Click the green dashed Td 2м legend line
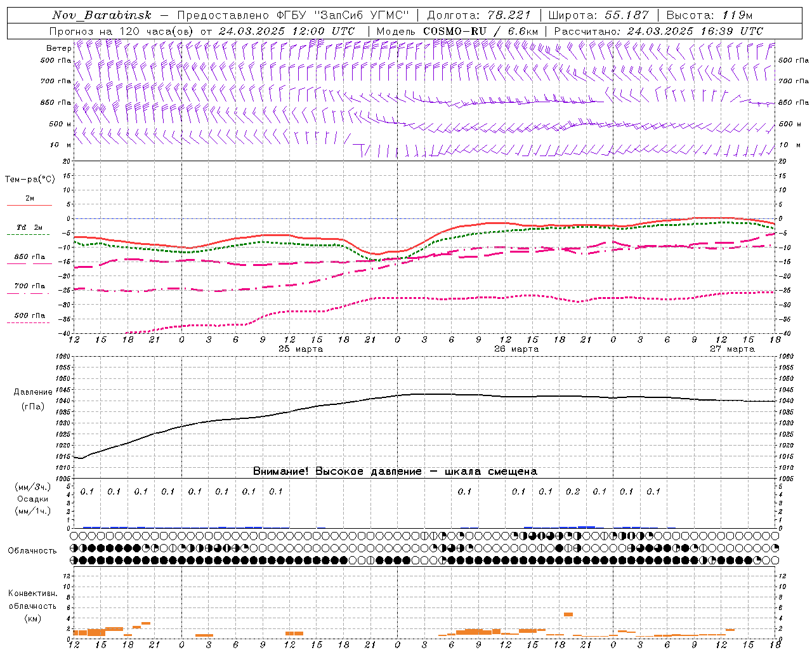 click(x=29, y=234)
